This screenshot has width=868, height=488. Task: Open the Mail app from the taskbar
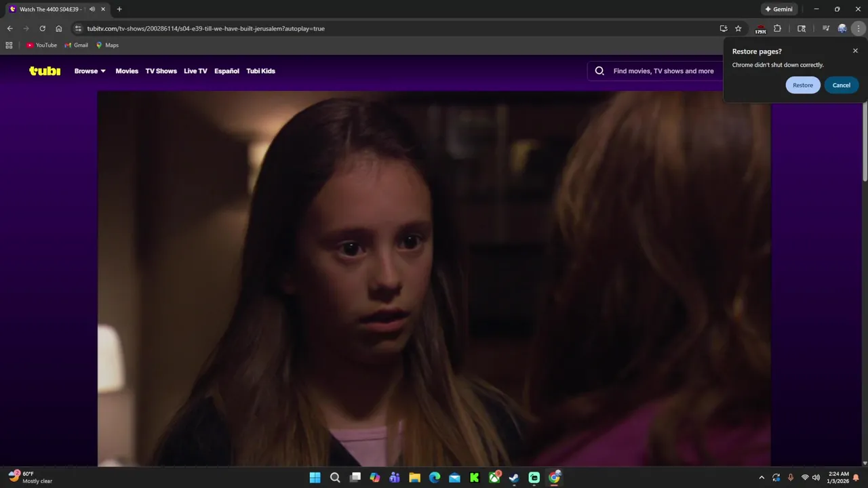(x=454, y=478)
